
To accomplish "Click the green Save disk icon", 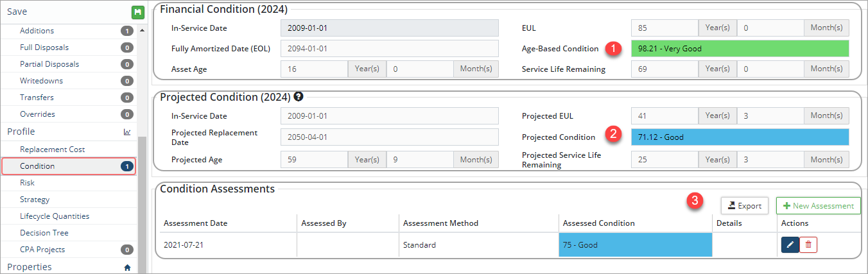I will click(x=137, y=12).
